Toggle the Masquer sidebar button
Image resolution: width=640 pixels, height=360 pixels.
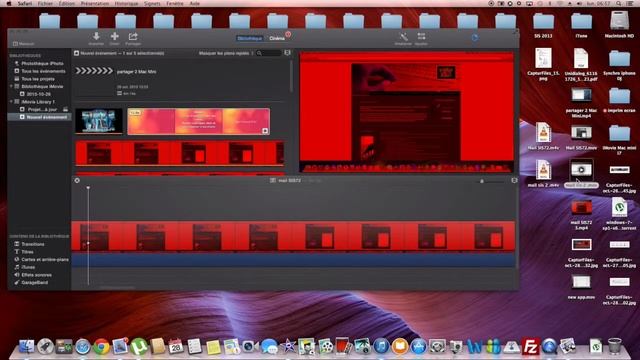24,44
